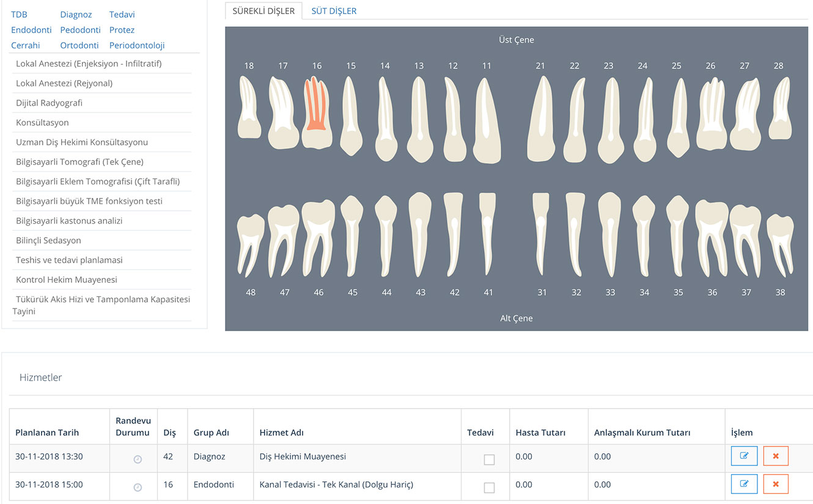813x504 pixels.
Task: Choose Konsültasyon from the service list
Action: [x=100, y=122]
